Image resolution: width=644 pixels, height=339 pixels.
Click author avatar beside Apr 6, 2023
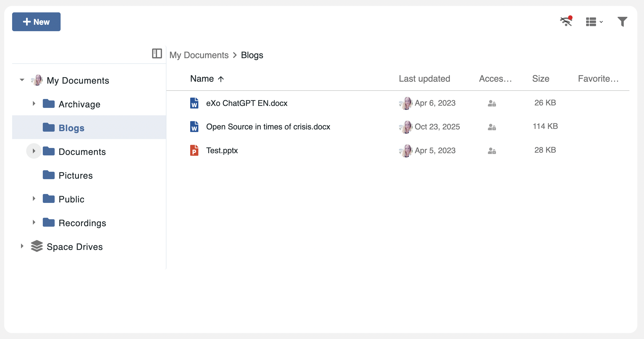point(406,103)
